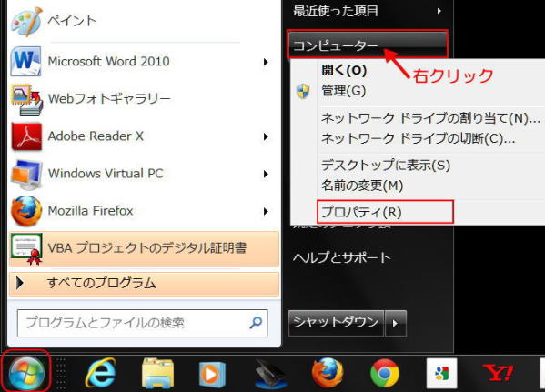
Task: Open shutdown options arrow next to シャットダウン
Action: pos(396,324)
